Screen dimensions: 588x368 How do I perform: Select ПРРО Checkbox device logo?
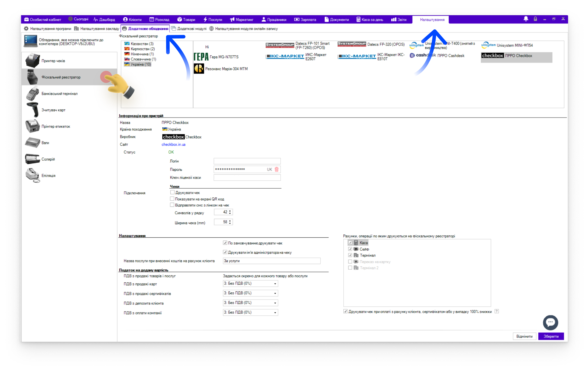coord(492,55)
